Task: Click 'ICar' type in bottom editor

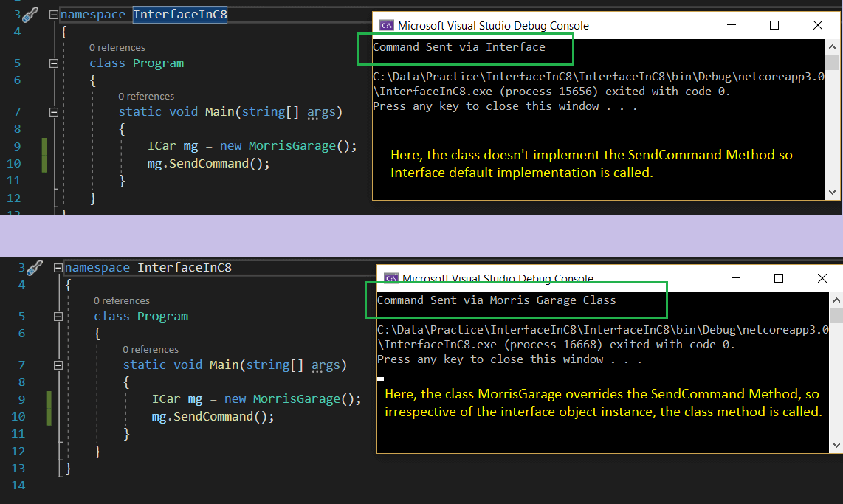Action: (166, 398)
